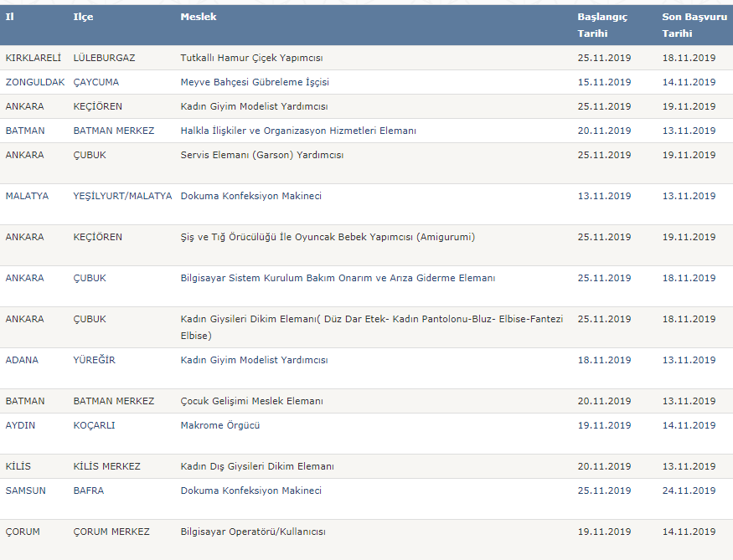Click Kadın Giyim Modelist Yardımcısı in ADANA row

tap(254, 360)
